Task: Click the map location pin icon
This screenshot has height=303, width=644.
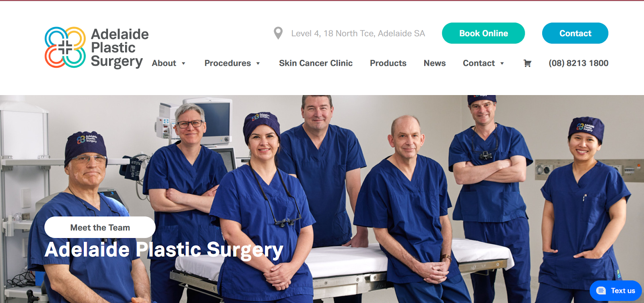Action: [278, 33]
